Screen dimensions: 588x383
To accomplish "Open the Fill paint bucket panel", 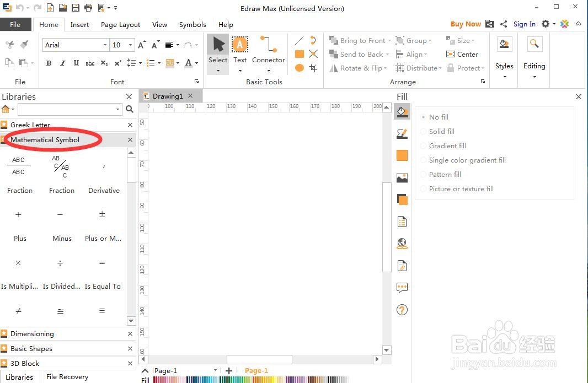I will pyautogui.click(x=402, y=112).
